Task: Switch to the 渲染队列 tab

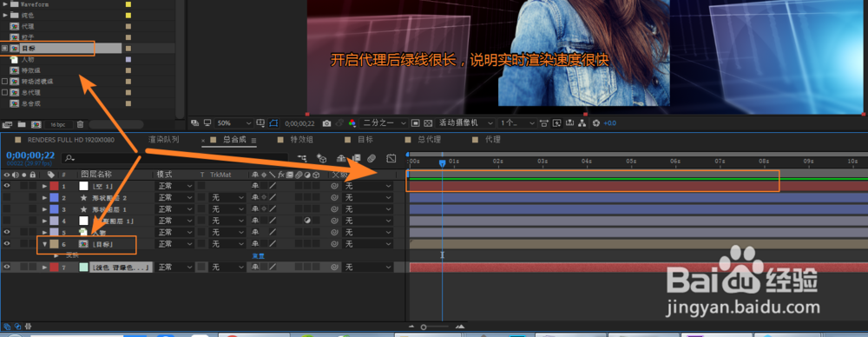Action: pos(164,140)
